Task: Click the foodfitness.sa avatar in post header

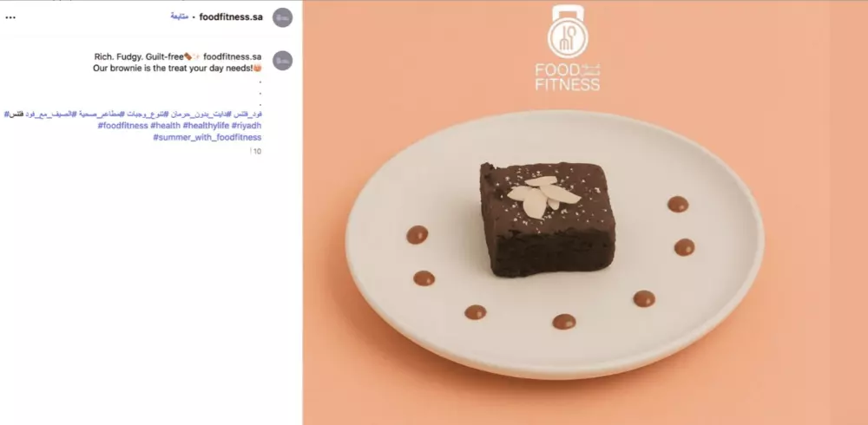Action: point(282,17)
